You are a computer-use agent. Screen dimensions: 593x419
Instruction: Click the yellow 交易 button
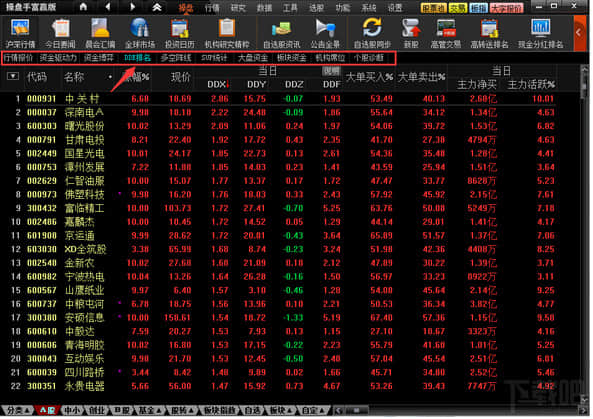(x=458, y=8)
